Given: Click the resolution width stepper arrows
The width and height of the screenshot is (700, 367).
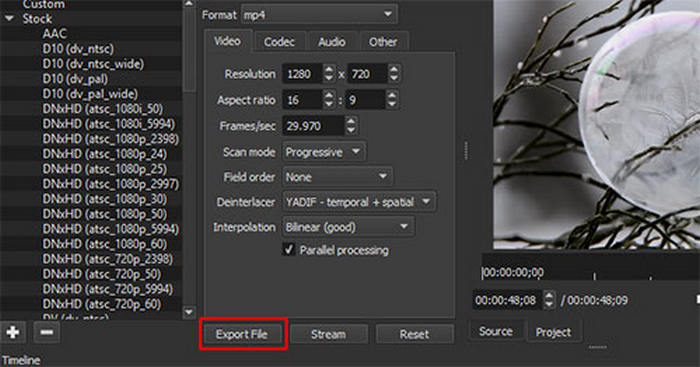Looking at the screenshot, I should point(329,74).
